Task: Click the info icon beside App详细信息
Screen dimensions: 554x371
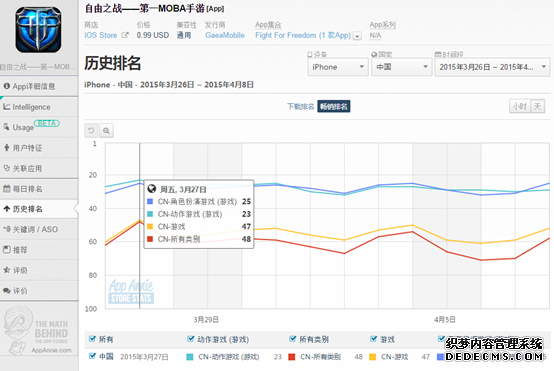Action: pyautogui.click(x=6, y=86)
